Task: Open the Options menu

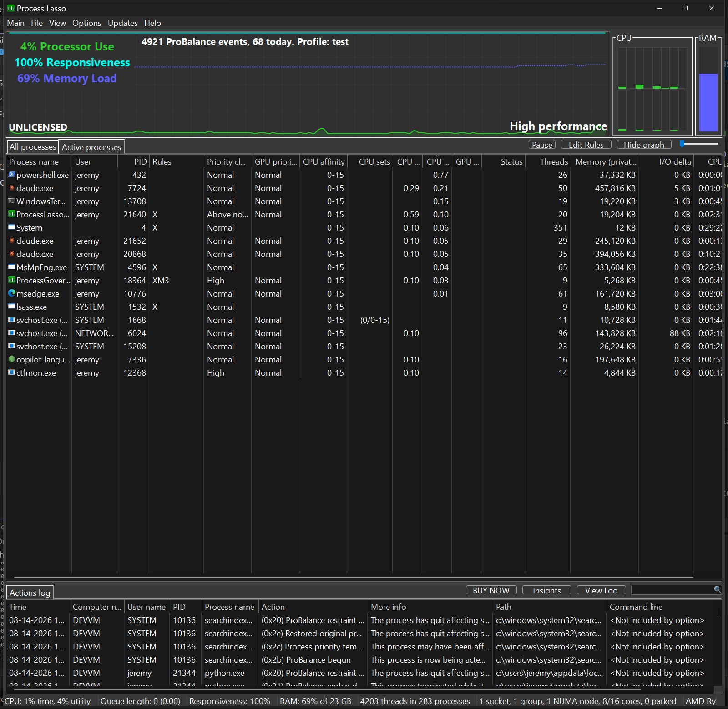Action: click(x=87, y=23)
